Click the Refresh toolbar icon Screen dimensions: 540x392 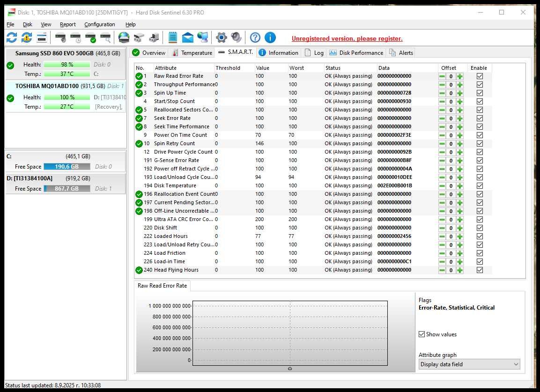(x=12, y=37)
